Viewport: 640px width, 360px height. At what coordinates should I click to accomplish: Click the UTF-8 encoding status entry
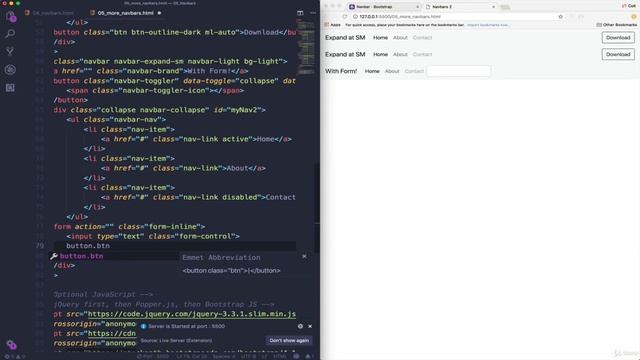click(x=248, y=356)
